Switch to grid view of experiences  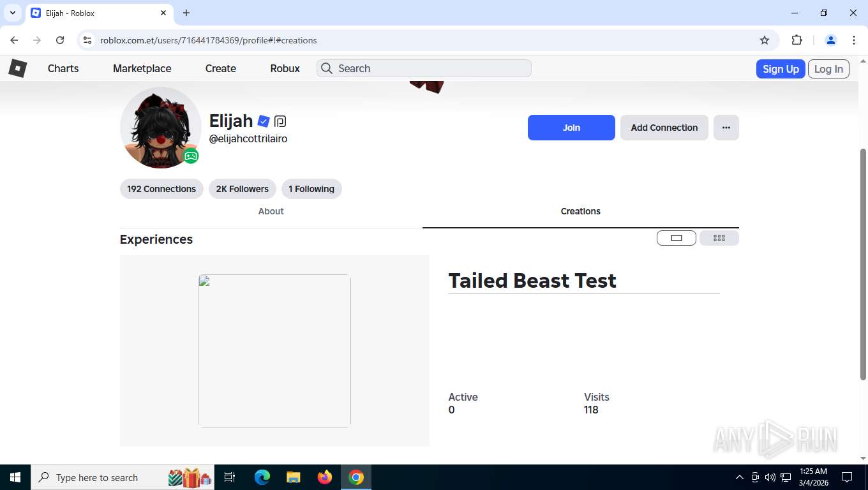tap(719, 238)
